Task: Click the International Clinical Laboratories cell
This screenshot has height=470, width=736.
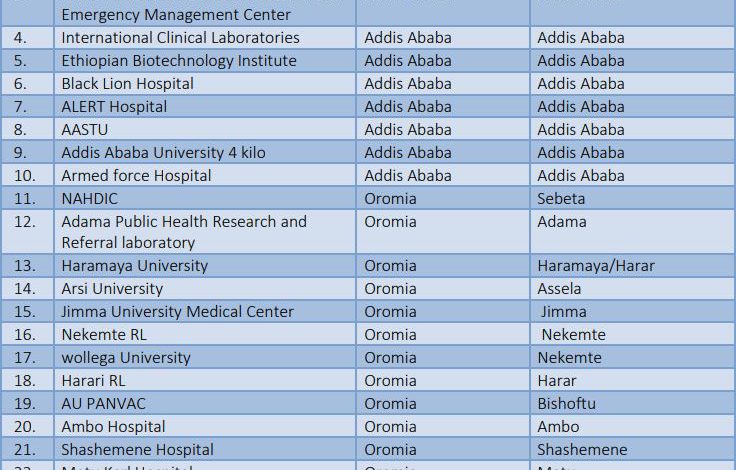Action: 205,38
